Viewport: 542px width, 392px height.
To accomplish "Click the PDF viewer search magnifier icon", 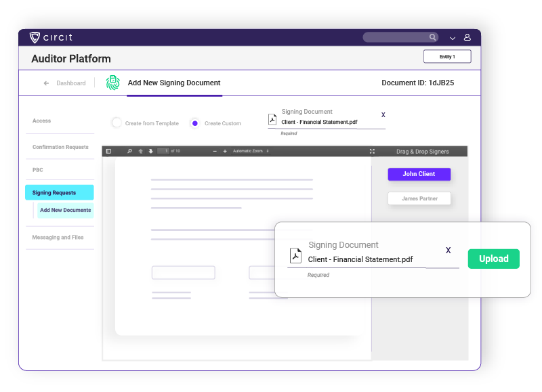I will pyautogui.click(x=129, y=151).
